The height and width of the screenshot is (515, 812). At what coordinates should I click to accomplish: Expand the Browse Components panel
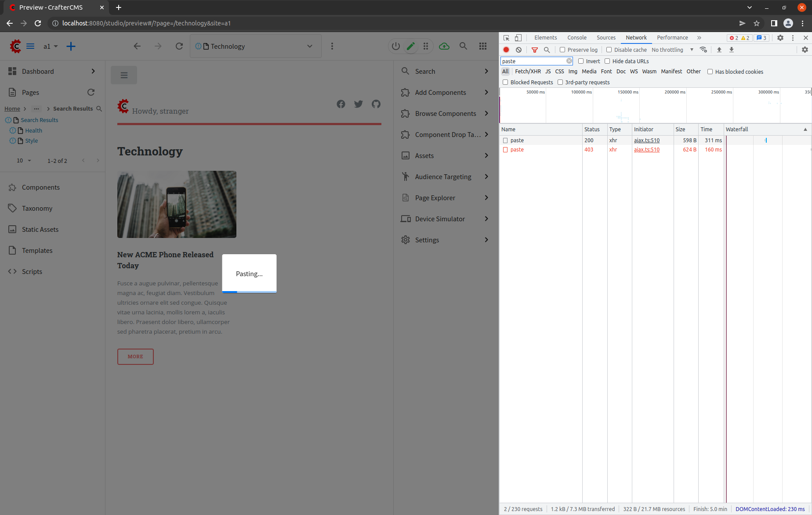pos(445,113)
